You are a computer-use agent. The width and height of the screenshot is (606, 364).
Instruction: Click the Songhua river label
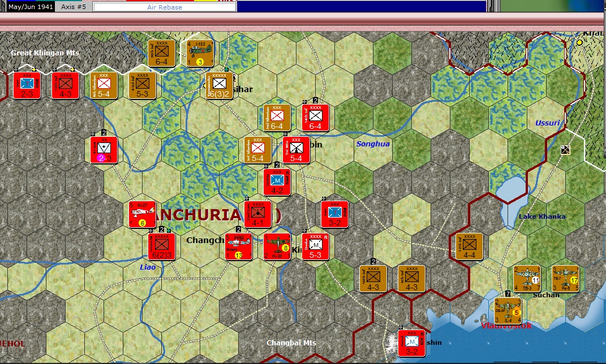click(x=373, y=144)
